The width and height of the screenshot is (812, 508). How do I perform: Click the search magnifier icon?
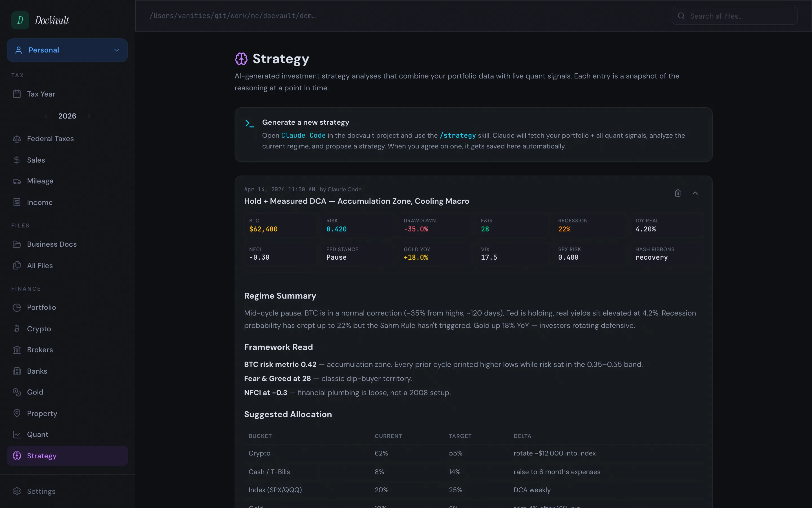[681, 16]
